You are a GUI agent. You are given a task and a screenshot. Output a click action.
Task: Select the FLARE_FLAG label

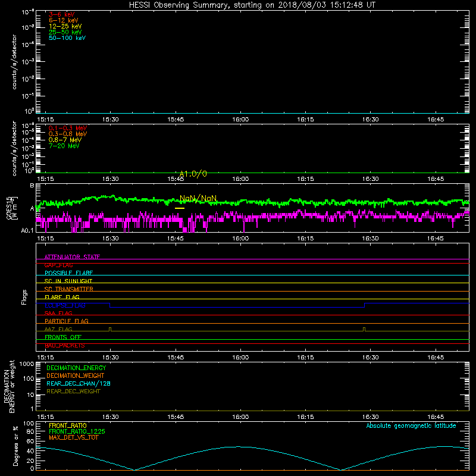(x=62, y=297)
